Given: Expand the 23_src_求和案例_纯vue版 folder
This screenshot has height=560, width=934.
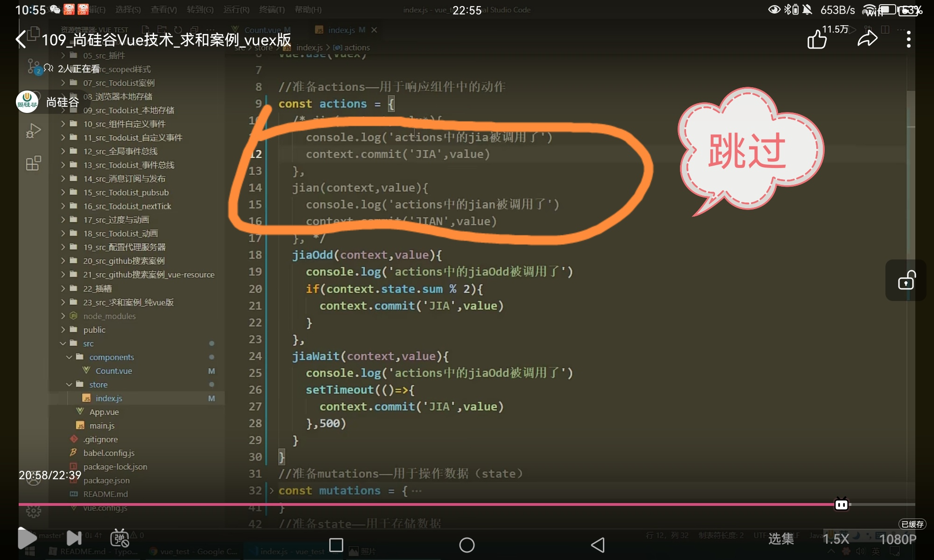Looking at the screenshot, I should (x=128, y=302).
